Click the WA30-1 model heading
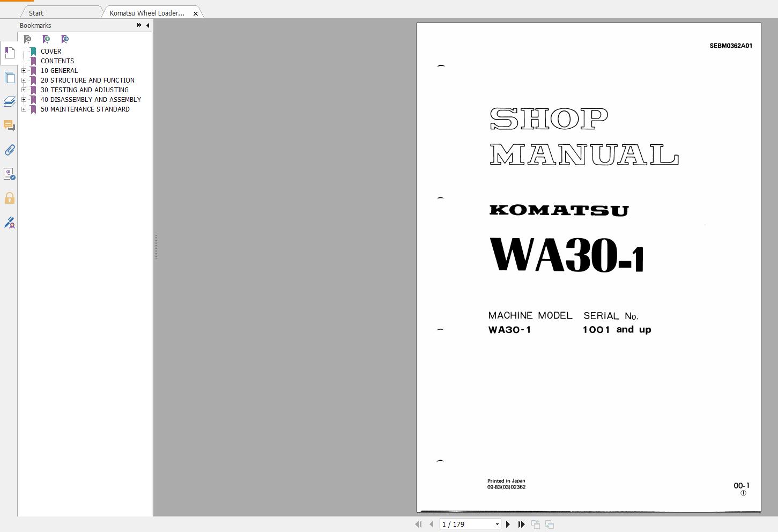This screenshot has width=778, height=532. coord(566,255)
